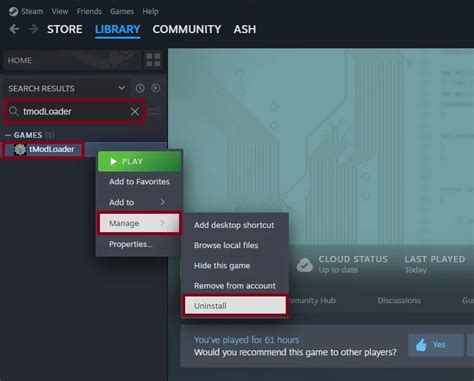Switch to grid collections view icon
The image size is (474, 381).
pos(153,60)
